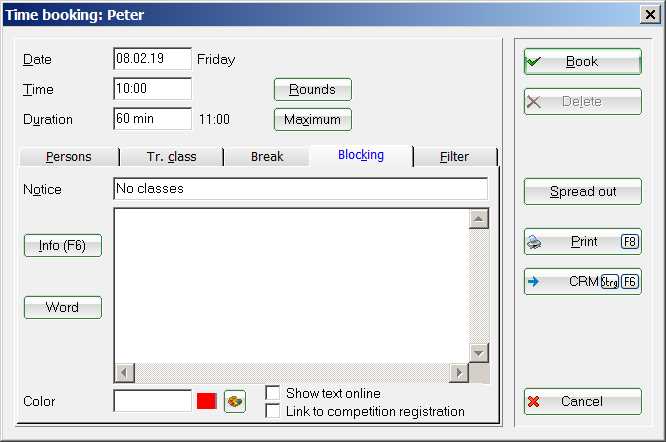Click the Word button
The image size is (666, 442).
coord(63,307)
